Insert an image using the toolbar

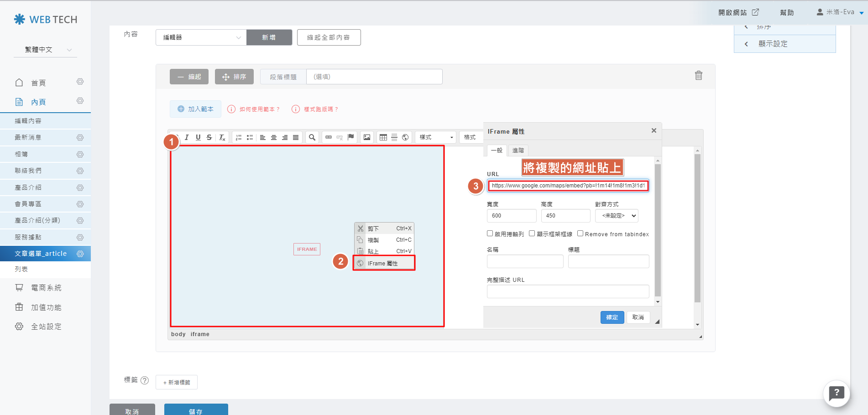pyautogui.click(x=367, y=137)
